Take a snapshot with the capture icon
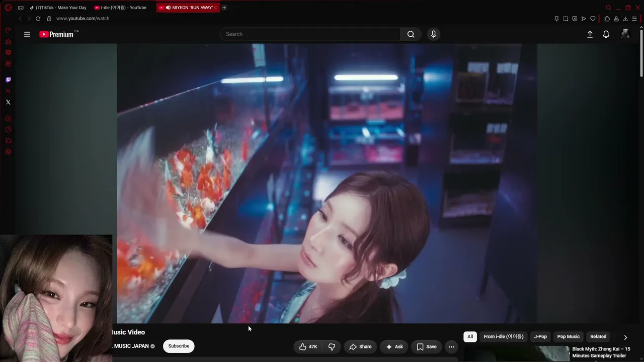This screenshot has width=644, height=362. pos(566,19)
